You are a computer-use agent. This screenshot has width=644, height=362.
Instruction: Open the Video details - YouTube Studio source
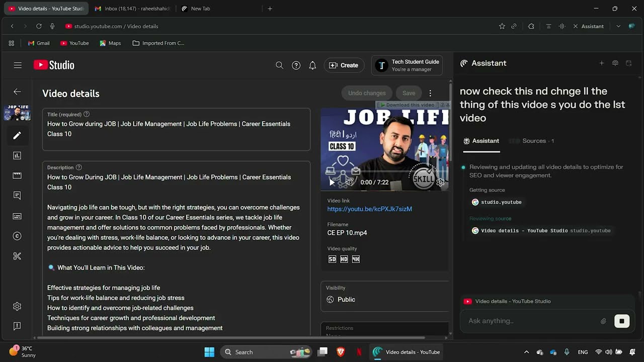(x=541, y=231)
